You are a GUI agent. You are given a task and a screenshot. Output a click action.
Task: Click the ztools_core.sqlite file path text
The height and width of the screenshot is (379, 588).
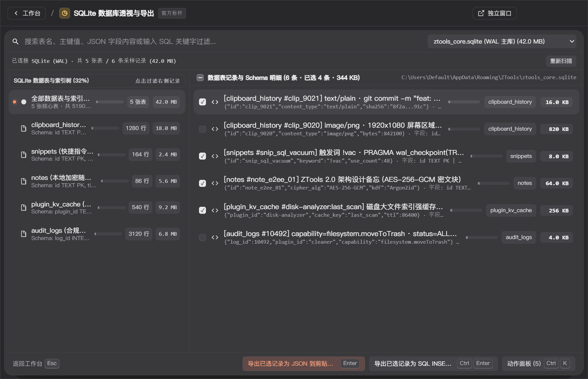click(x=489, y=77)
